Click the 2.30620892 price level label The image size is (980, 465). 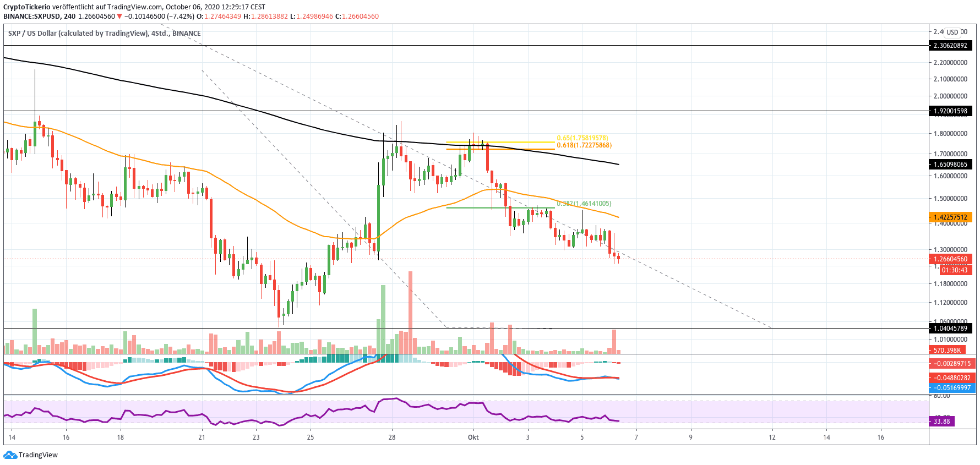[951, 46]
